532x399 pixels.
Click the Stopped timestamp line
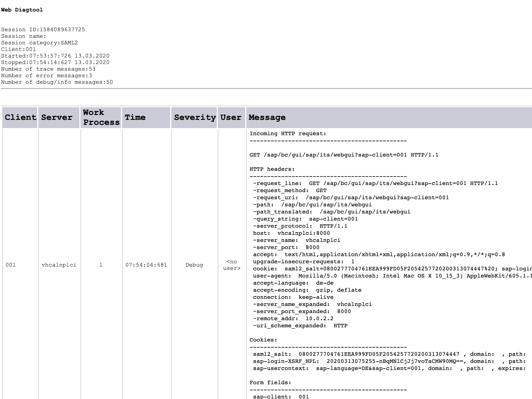(x=55, y=62)
